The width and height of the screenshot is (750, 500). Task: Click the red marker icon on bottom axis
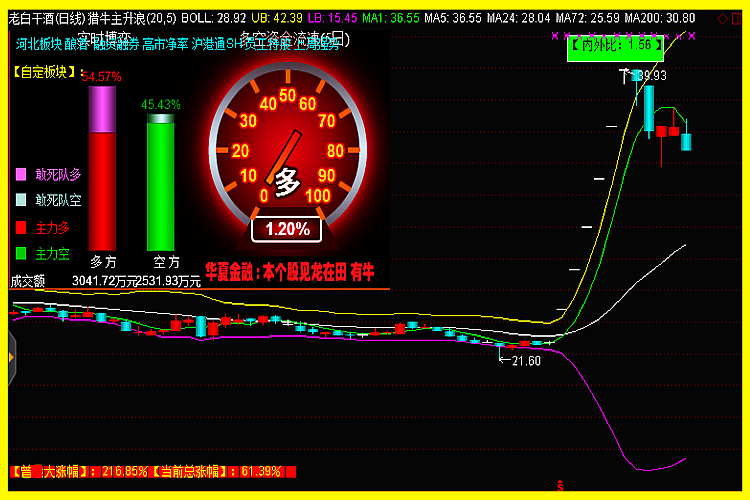click(561, 485)
